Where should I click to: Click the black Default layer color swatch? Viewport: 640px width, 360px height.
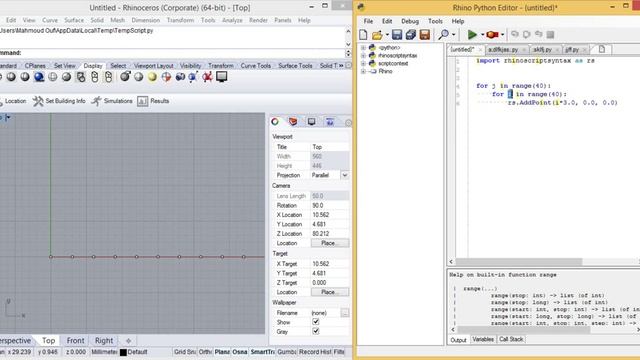123,352
